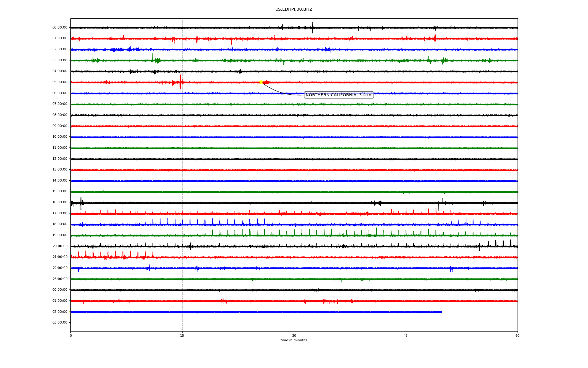This screenshot has width=588, height=368.
Task: Click the 19:00:00 row label
Action: [60, 235]
